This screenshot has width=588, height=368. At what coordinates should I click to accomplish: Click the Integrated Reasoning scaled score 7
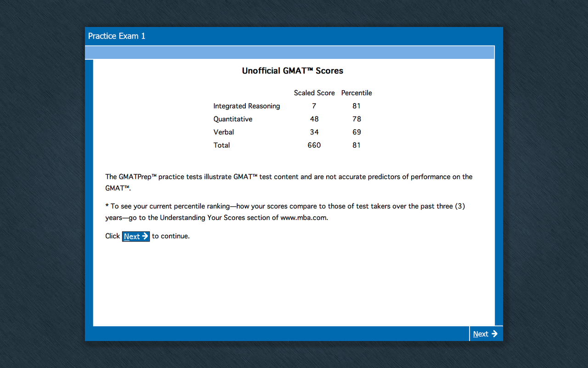(x=314, y=106)
